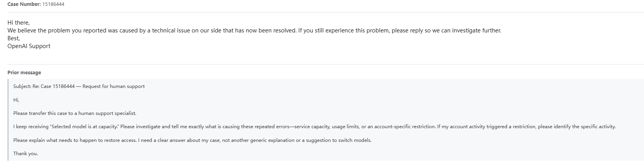Click "please identify the specific activity" text
The height and width of the screenshot is (163, 644).
tap(576, 127)
